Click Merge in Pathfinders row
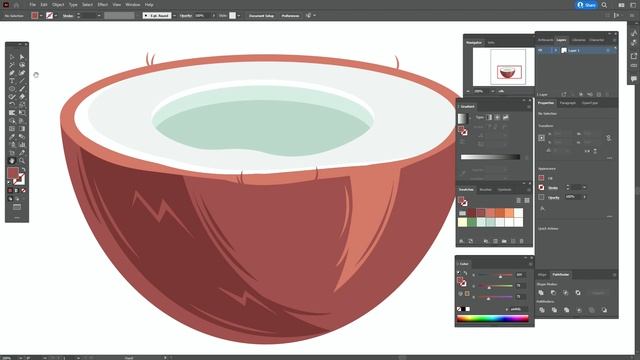640x360 pixels. pos(567,310)
